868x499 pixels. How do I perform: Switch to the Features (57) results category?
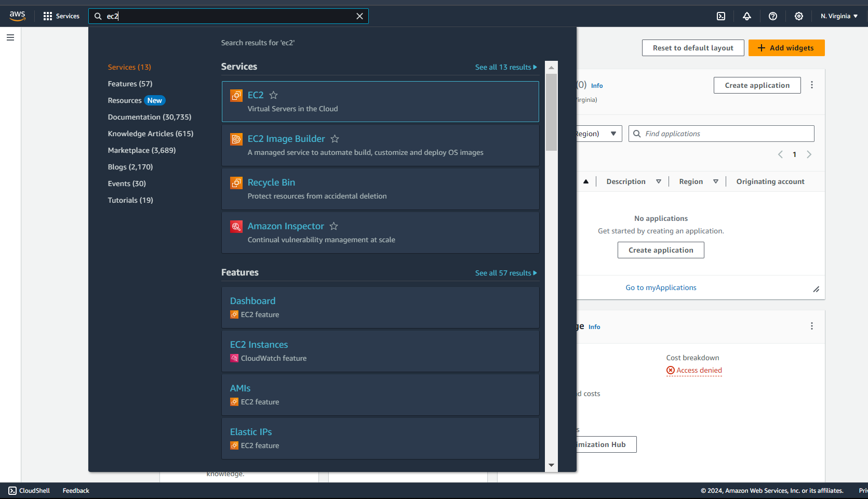130,83
